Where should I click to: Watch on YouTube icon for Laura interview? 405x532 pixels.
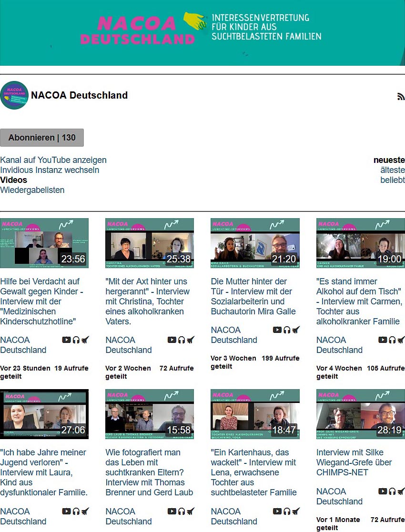click(67, 511)
